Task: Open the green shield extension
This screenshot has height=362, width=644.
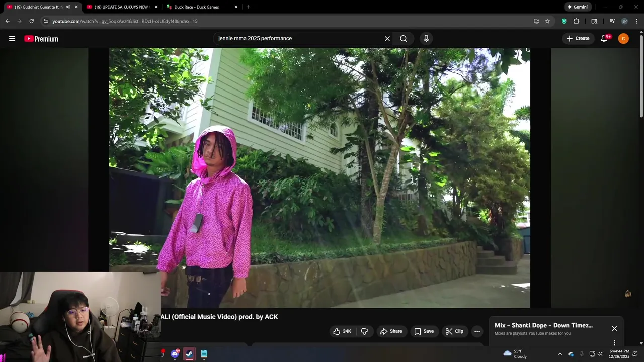Action: coord(564,21)
